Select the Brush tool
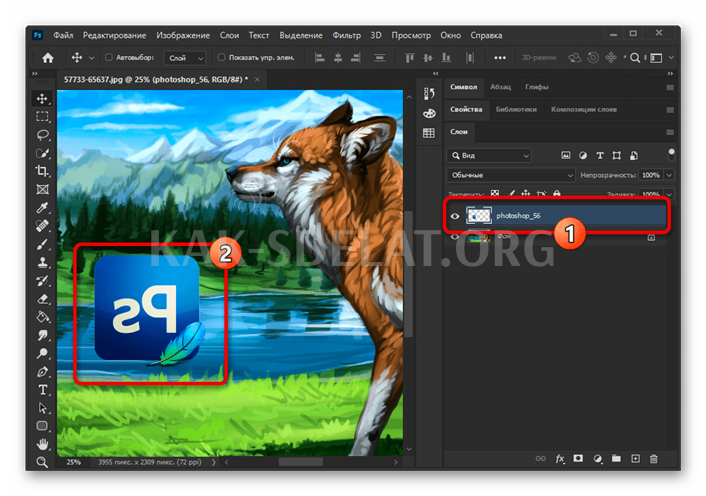The width and height of the screenshot is (706, 496). click(x=42, y=244)
